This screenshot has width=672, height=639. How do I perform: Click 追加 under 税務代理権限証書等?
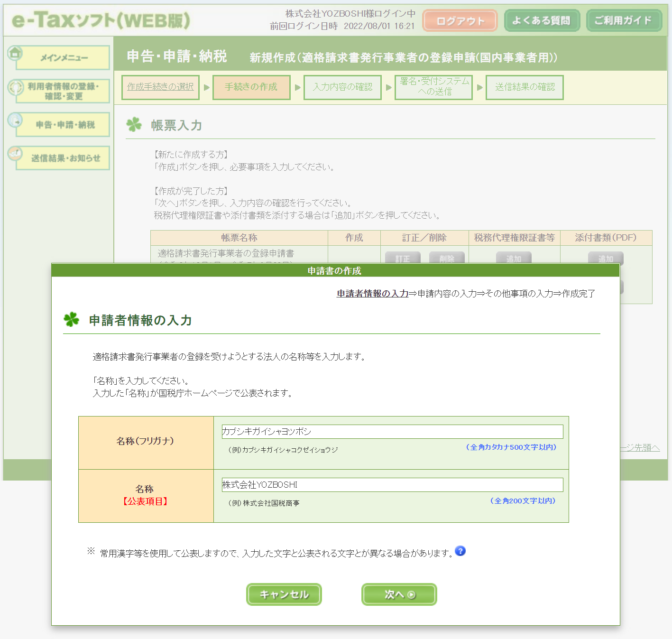coord(514,258)
